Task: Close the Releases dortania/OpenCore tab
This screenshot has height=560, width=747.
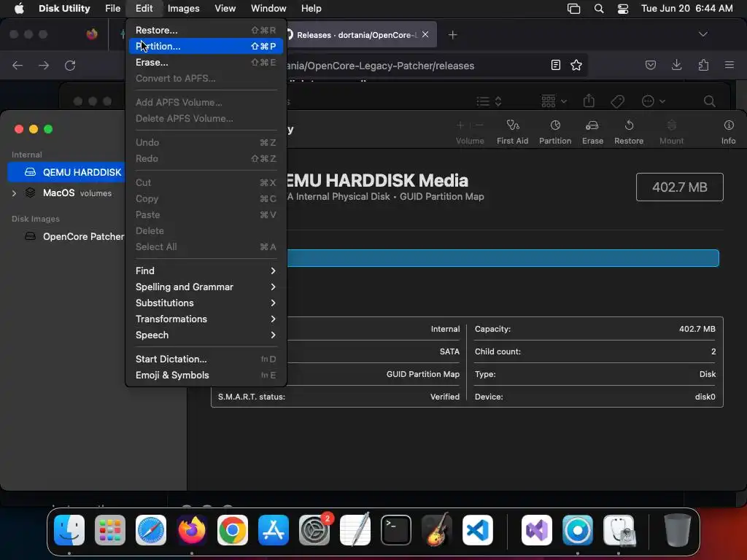Action: click(x=425, y=35)
